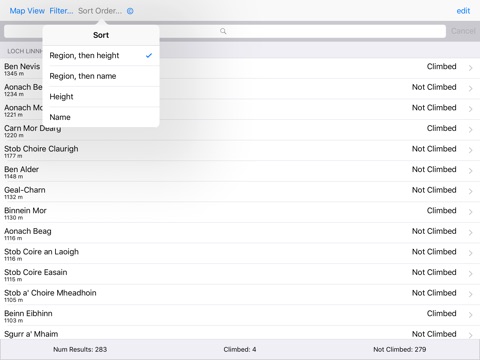
Task: Select the Binnein Mor entry
Action: (x=240, y=213)
